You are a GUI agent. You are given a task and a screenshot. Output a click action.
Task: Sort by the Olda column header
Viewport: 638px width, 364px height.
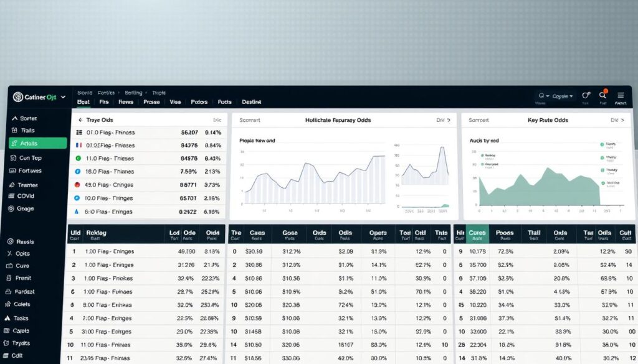pyautogui.click(x=213, y=233)
